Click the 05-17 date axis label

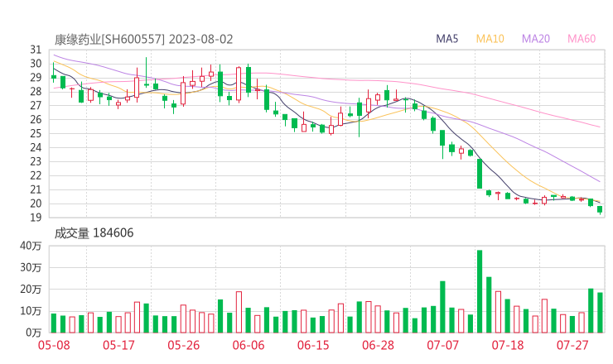(x=118, y=345)
